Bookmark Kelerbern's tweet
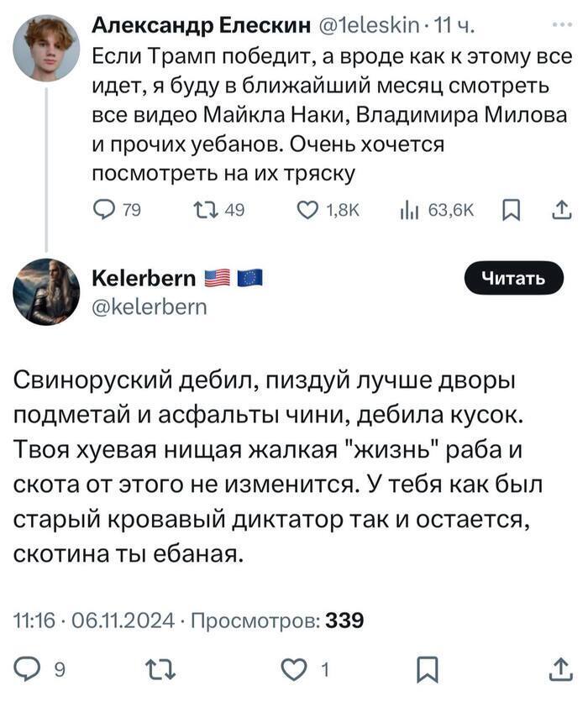This screenshot has width=588, height=707. point(427,669)
